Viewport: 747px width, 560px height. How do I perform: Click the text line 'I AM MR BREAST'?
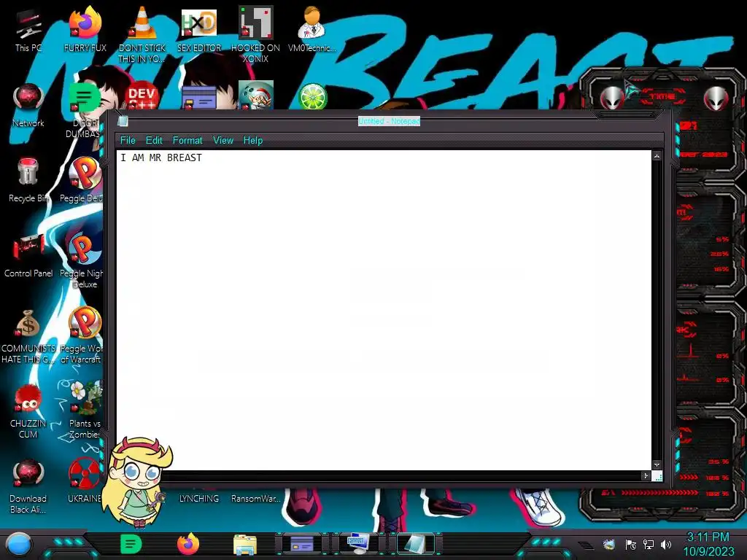pos(161,157)
